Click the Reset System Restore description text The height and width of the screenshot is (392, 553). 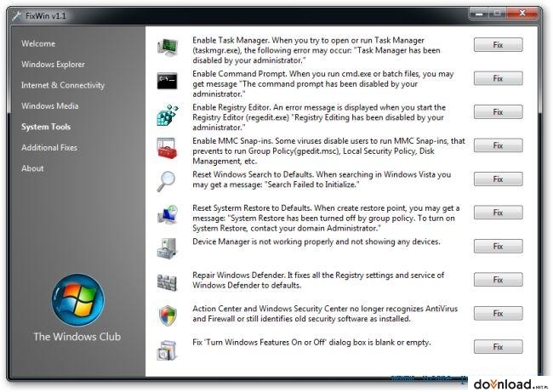326,219
